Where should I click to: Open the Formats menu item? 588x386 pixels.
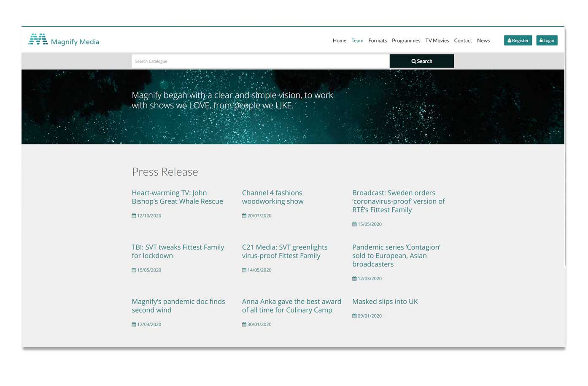pos(378,41)
